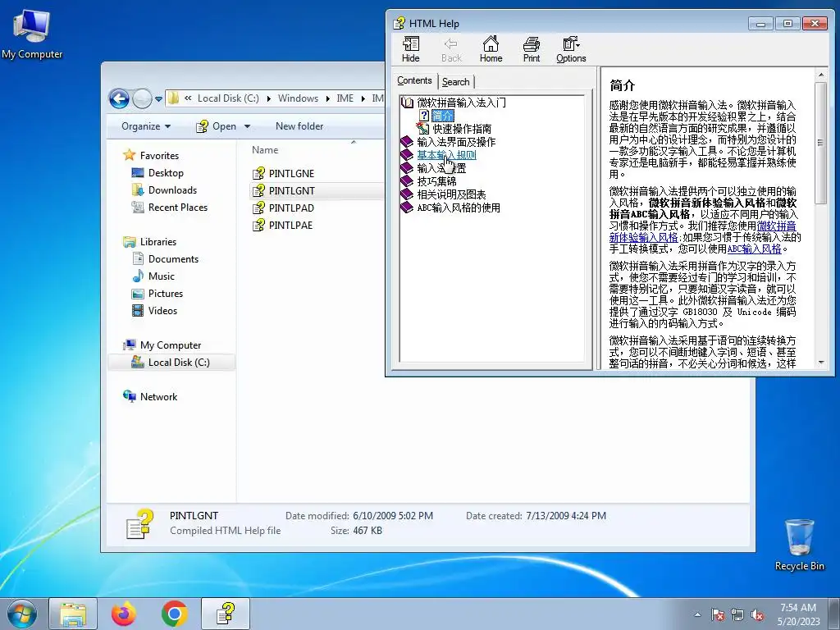The image size is (840, 630).
Task: Open the 相关说明及图表 book
Action: [451, 194]
